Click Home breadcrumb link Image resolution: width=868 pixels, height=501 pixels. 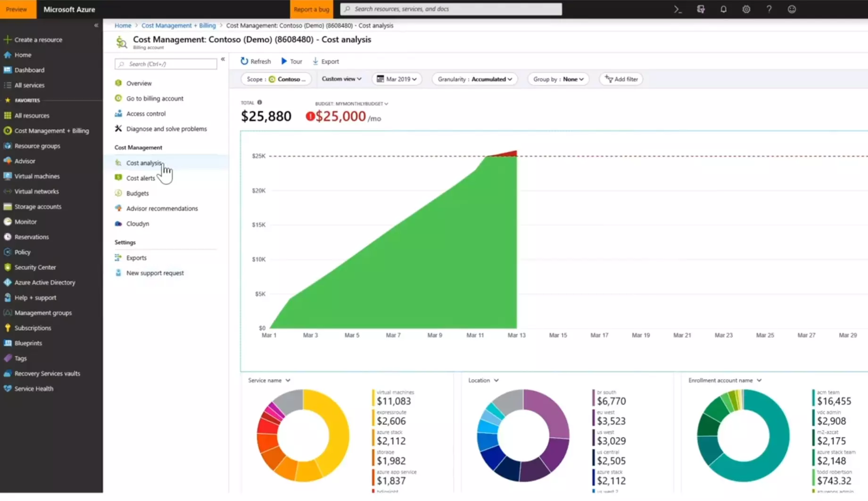(x=123, y=25)
